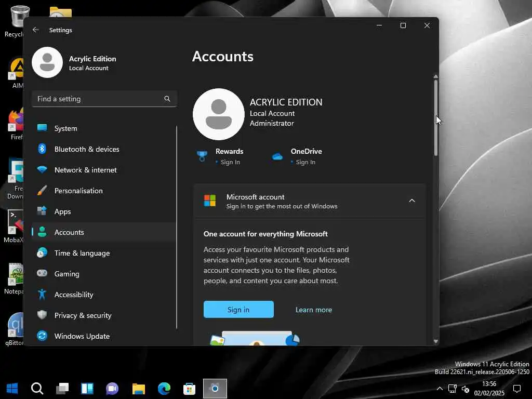Select the qBittorrent desktop shortcut
Viewport: 532px width, 399px height.
pyautogui.click(x=14, y=329)
